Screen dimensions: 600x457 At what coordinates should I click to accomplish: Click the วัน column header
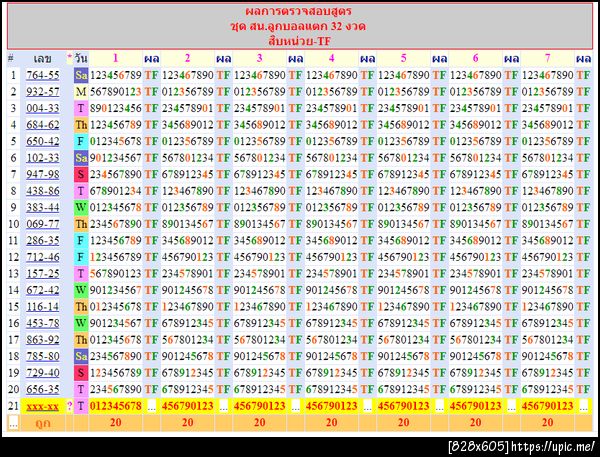(x=81, y=59)
